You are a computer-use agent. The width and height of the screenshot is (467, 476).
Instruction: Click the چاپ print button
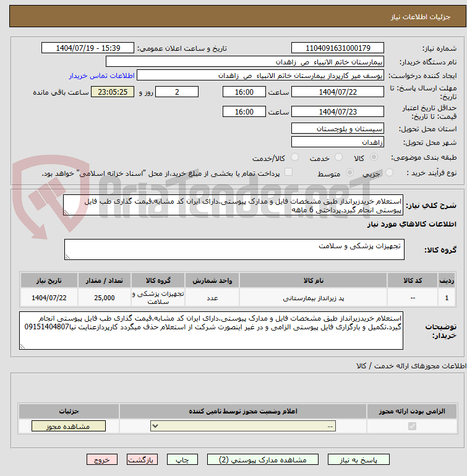tap(182, 460)
